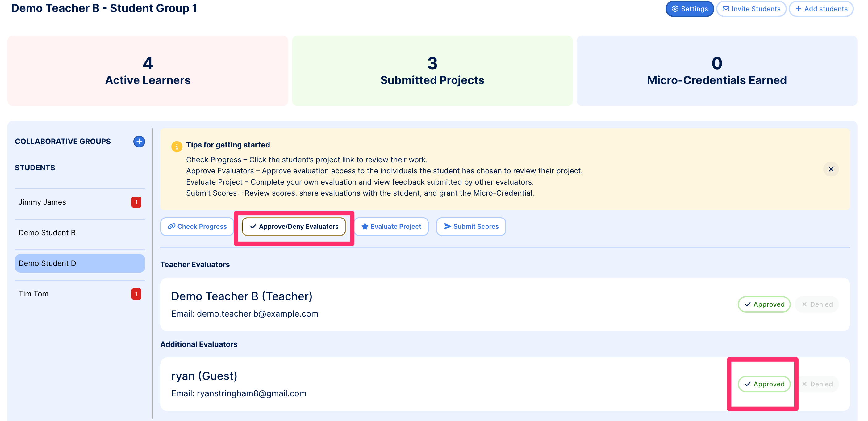
Task: Click the plus icon beside Collaborative Groups
Action: point(139,141)
